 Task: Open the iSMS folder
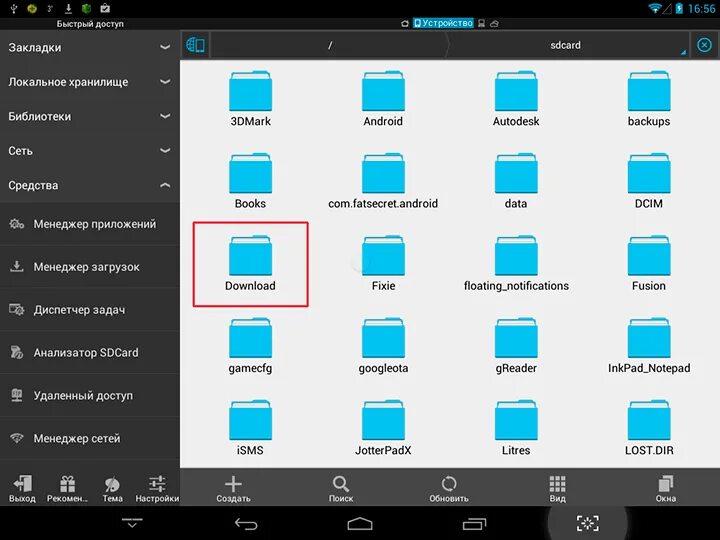[250, 428]
